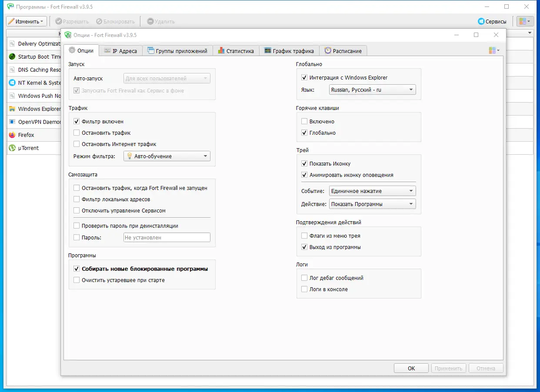Toggle the Пароль checkbox
Screen dimensions: 540x392
[77, 238]
